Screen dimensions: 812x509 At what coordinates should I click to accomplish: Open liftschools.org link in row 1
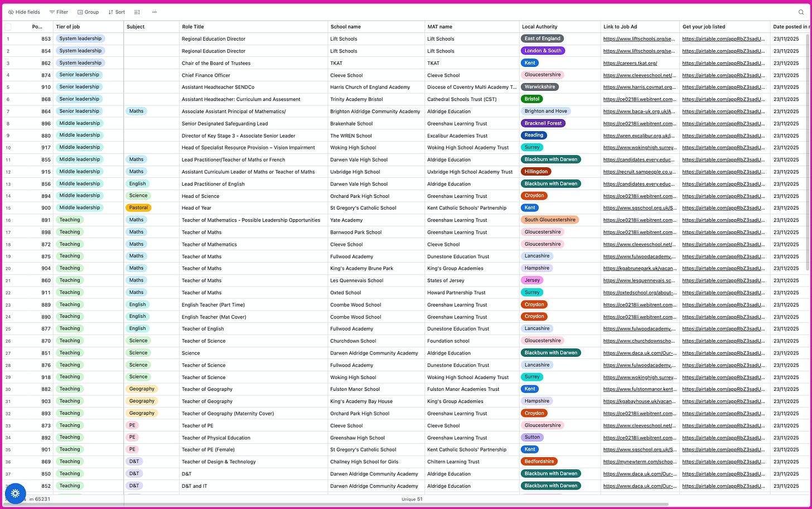pos(639,39)
